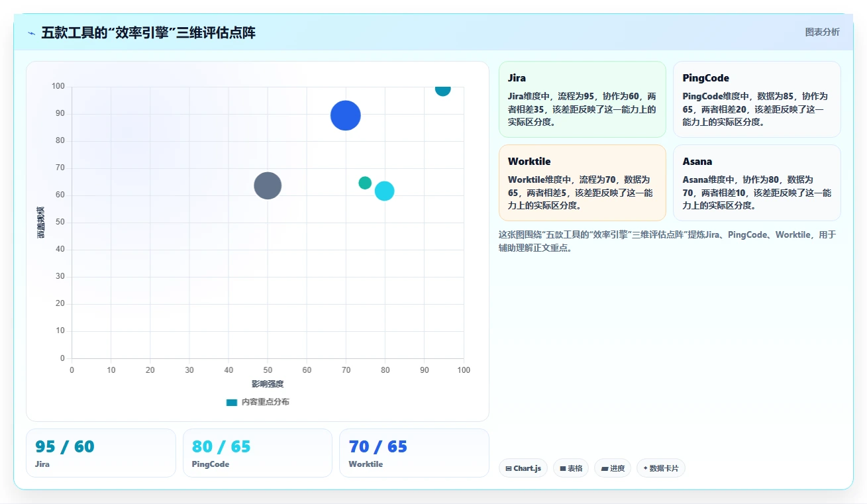Image resolution: width=867 pixels, height=504 pixels.
Task: Open the Worktile insight card
Action: 582,183
